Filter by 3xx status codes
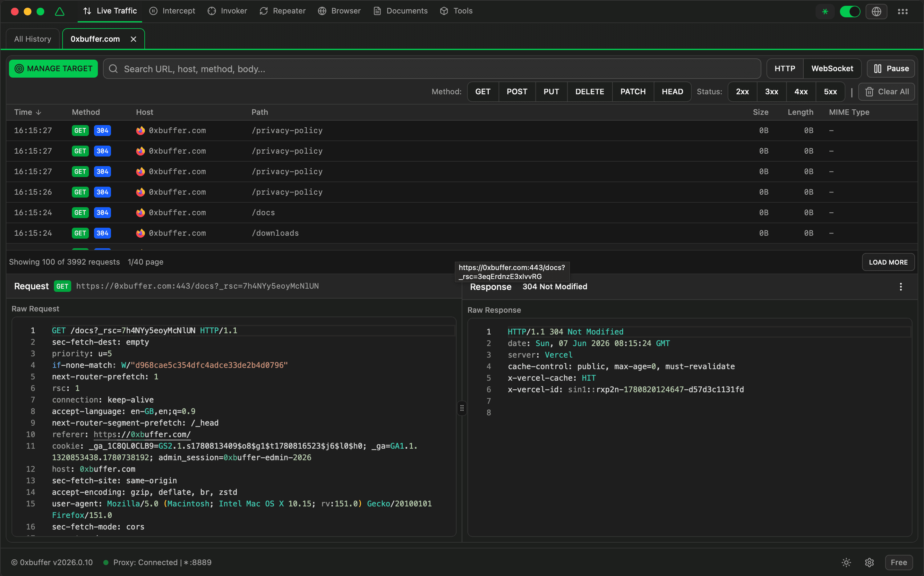The height and width of the screenshot is (576, 924). [772, 91]
